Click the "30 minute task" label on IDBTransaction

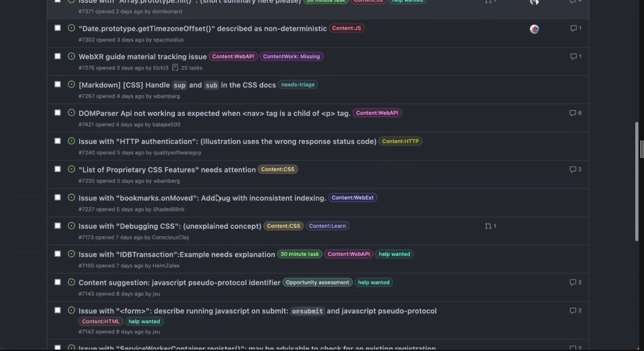pos(300,254)
